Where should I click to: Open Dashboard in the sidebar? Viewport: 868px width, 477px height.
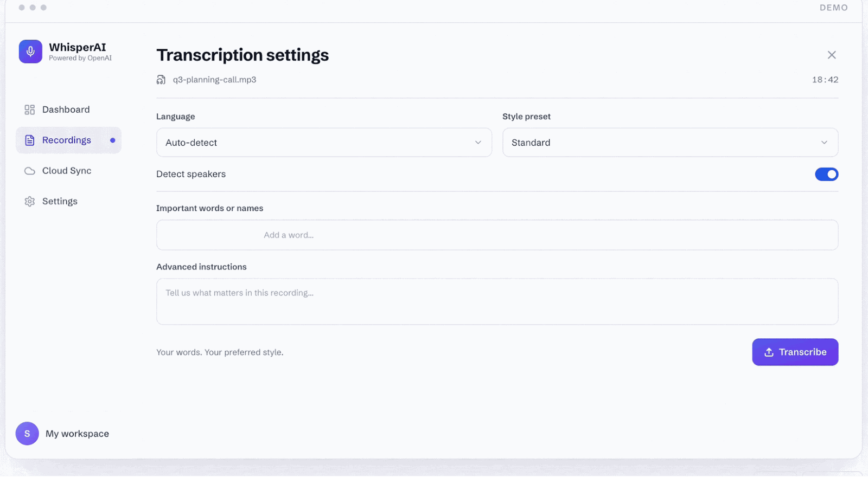(68, 109)
